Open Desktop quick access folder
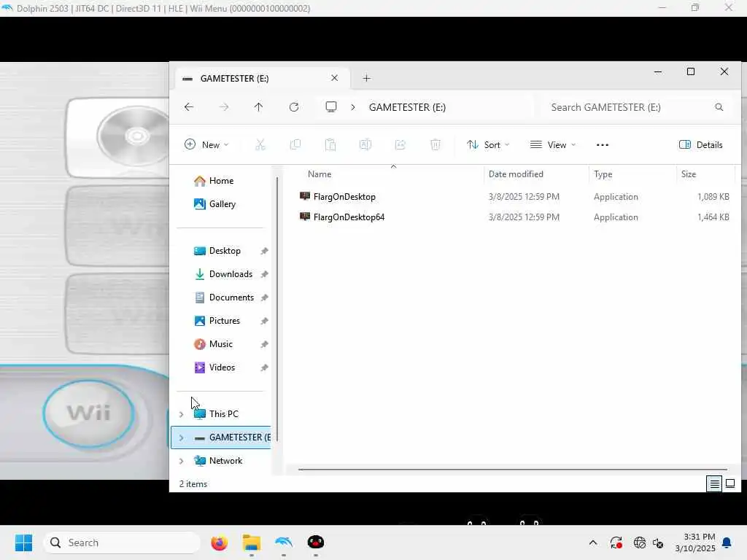The image size is (747, 560). [x=225, y=251]
